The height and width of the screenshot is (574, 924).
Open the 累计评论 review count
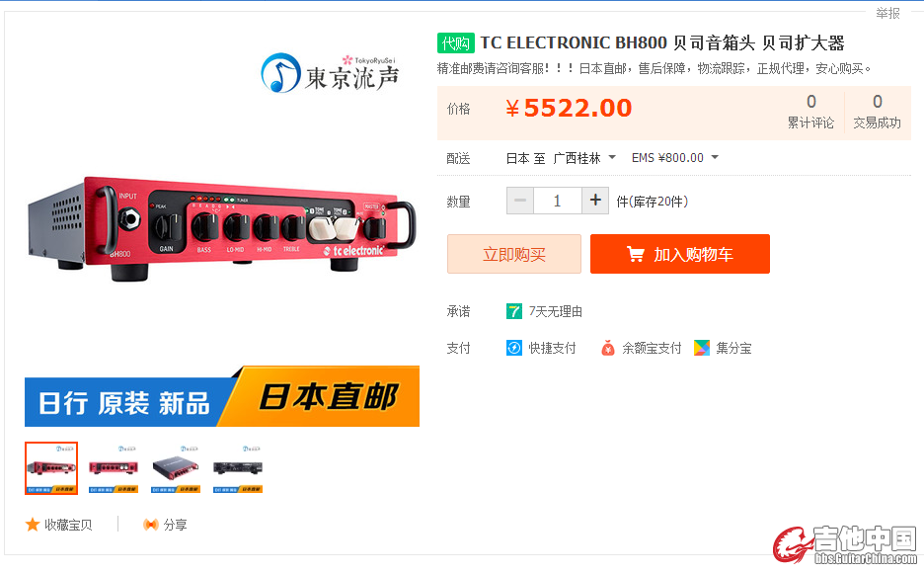(810, 112)
